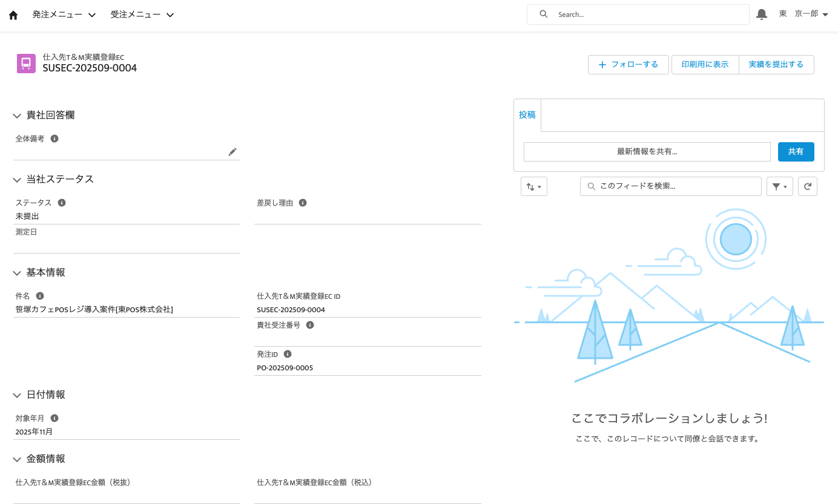
Task: Show info tooltip for 対象年月
Action: tap(54, 418)
